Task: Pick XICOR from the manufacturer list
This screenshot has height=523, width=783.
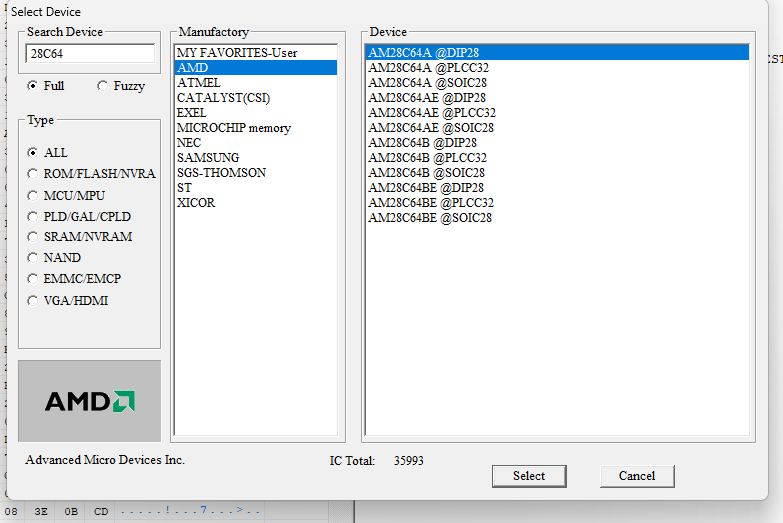Action: [196, 203]
